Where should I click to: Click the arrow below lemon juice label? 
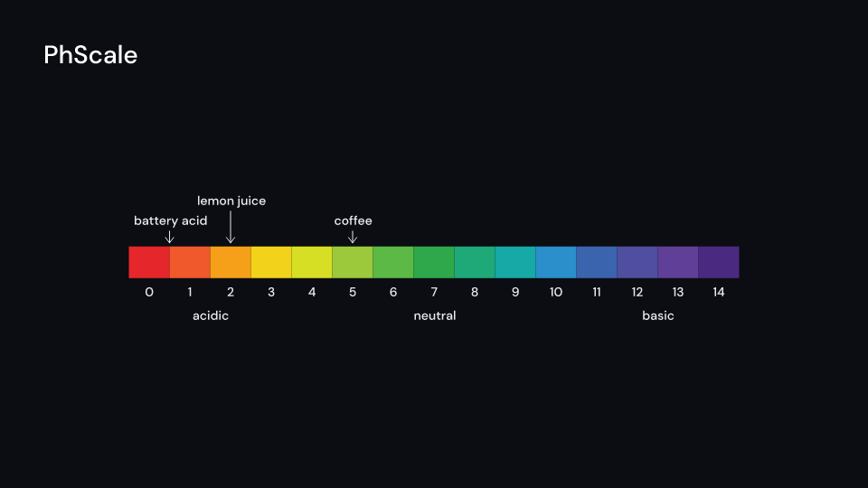(231, 227)
